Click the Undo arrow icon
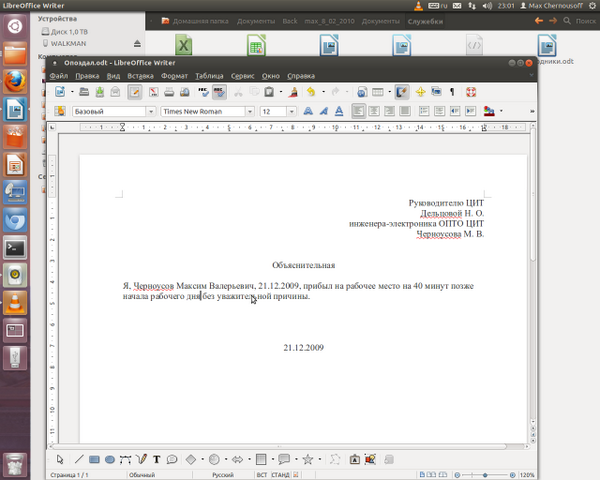 tap(311, 92)
